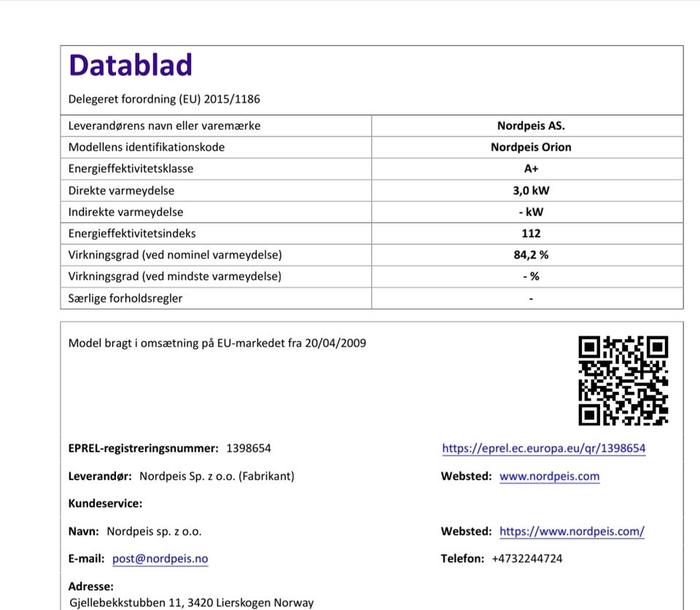Select 'Nordpeis Sp. z o.o. (Fabrikant)' text
The image size is (700, 610).
217,476
